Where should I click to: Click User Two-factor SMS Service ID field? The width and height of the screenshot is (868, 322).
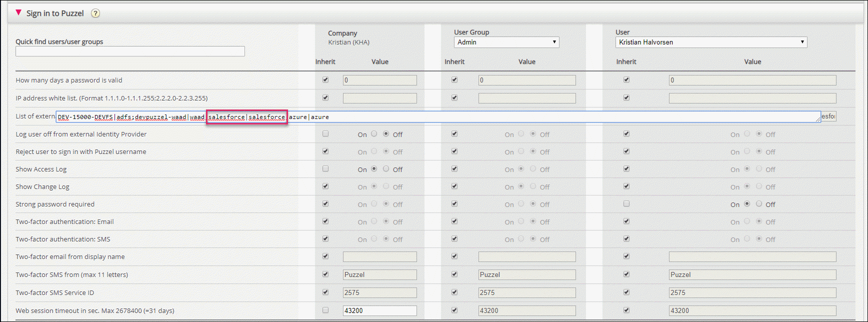pyautogui.click(x=752, y=292)
